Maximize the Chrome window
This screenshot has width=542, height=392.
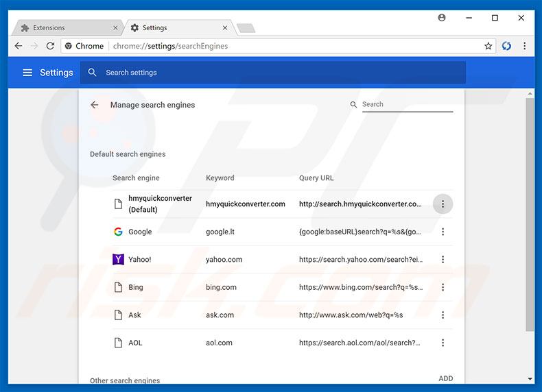click(x=495, y=18)
